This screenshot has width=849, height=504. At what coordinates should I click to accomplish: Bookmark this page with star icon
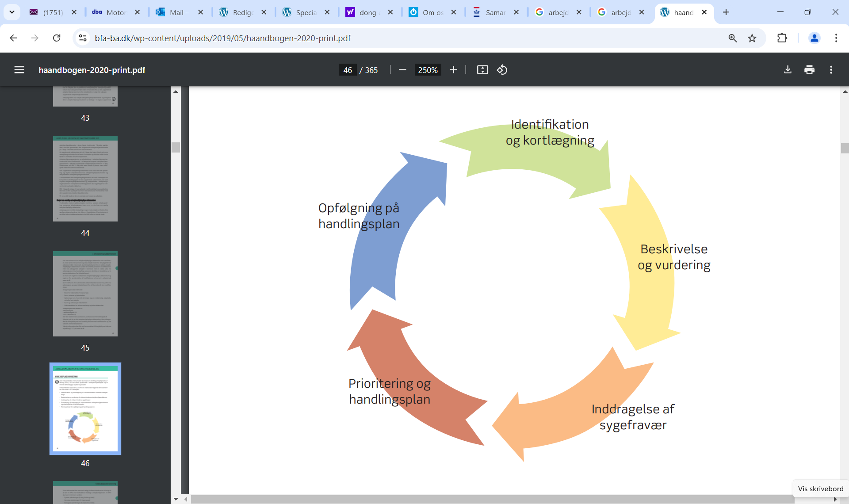point(752,38)
